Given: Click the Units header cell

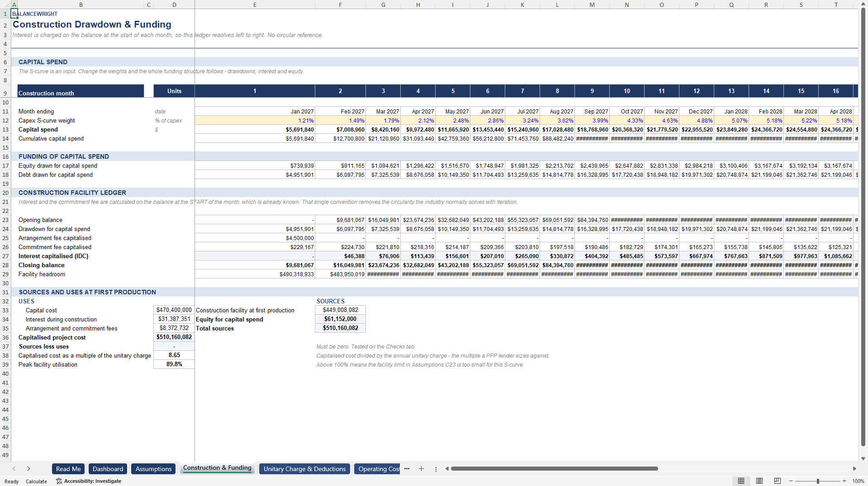Looking at the screenshot, I should tap(174, 91).
